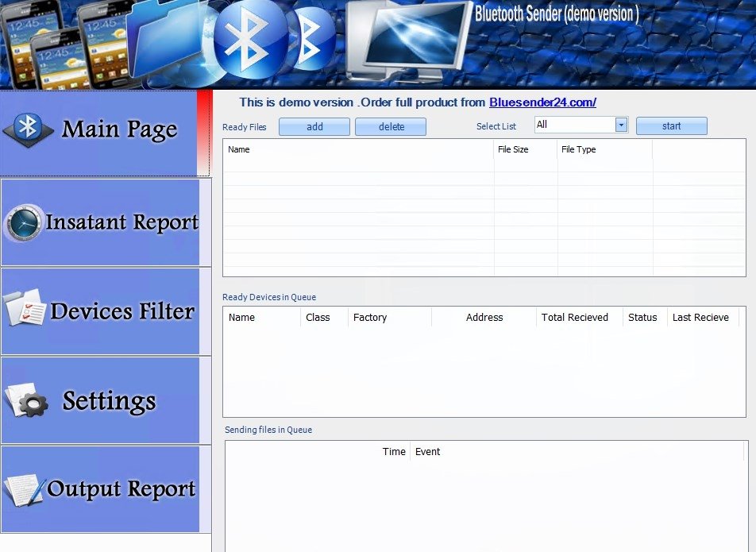
Task: Click the gear icon beside Settings
Action: pos(26,400)
